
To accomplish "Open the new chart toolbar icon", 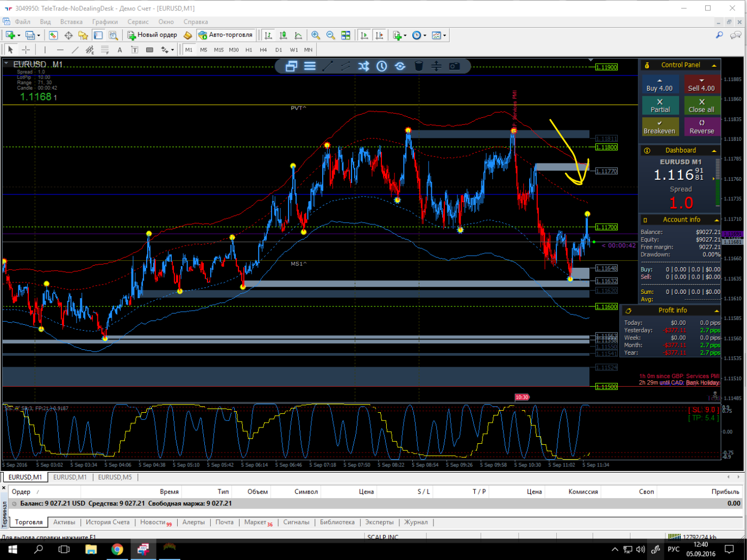I will point(10,35).
